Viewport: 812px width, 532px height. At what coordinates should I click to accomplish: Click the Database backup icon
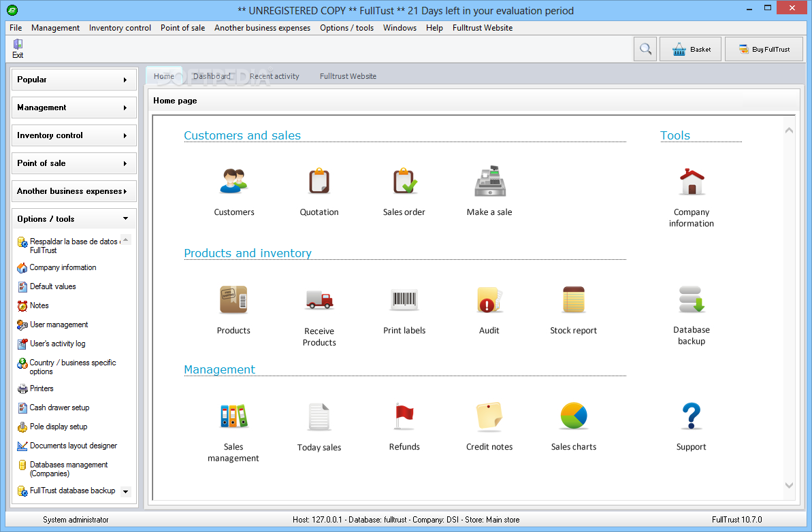pyautogui.click(x=692, y=299)
